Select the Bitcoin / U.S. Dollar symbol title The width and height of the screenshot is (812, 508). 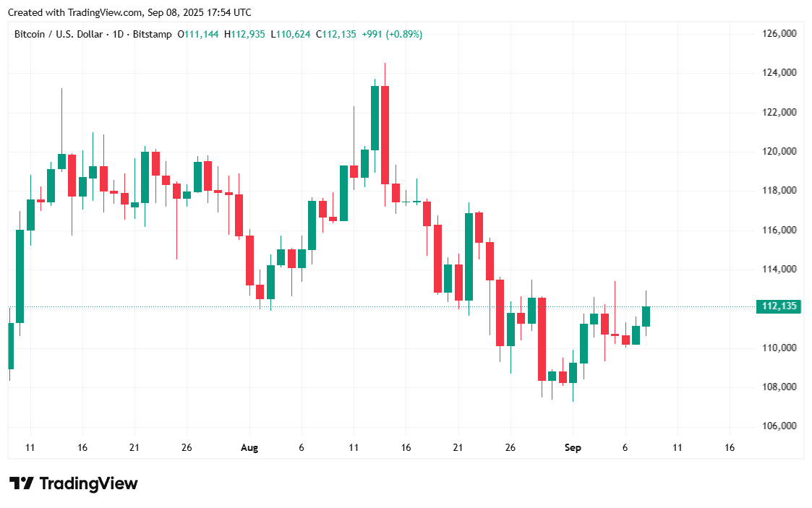click(x=59, y=34)
